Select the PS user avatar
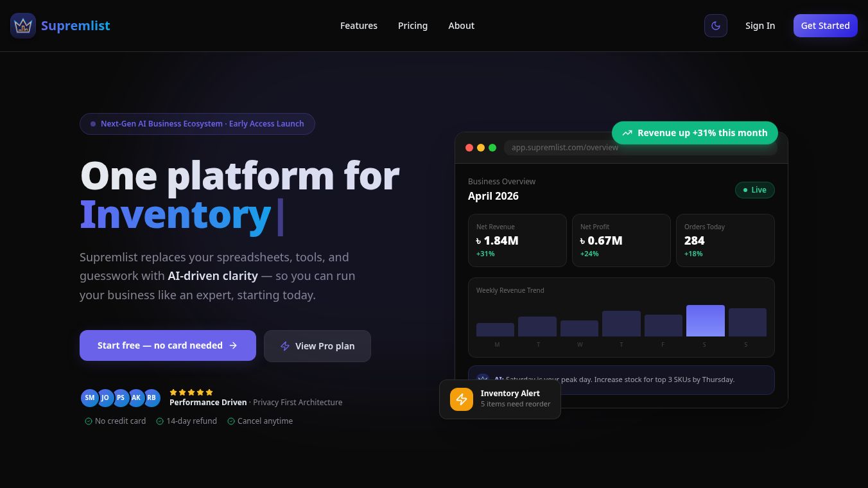868x488 pixels. [x=121, y=398]
